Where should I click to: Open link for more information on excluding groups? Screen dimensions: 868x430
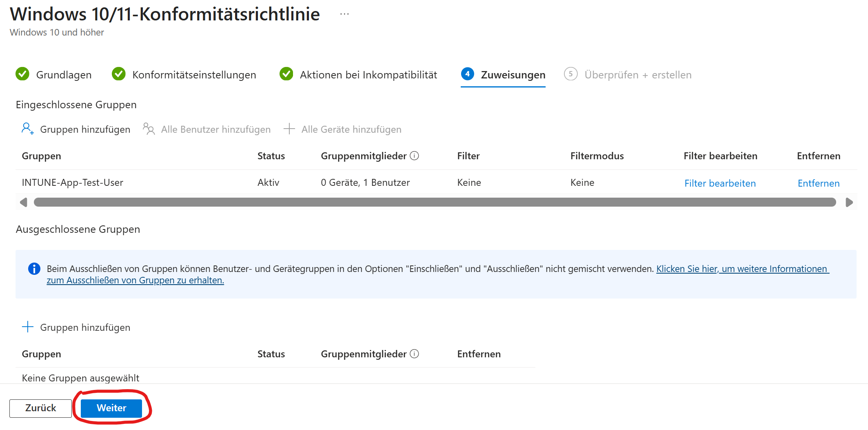coord(741,269)
